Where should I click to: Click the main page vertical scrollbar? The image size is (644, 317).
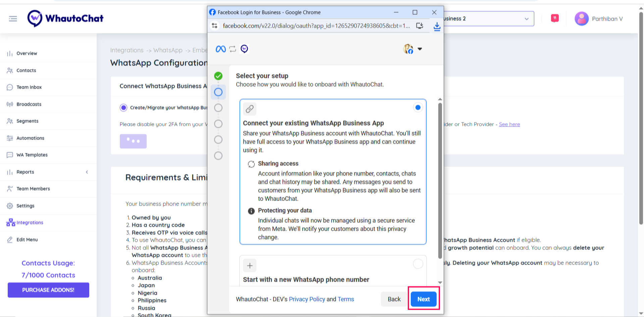tap(641, 119)
